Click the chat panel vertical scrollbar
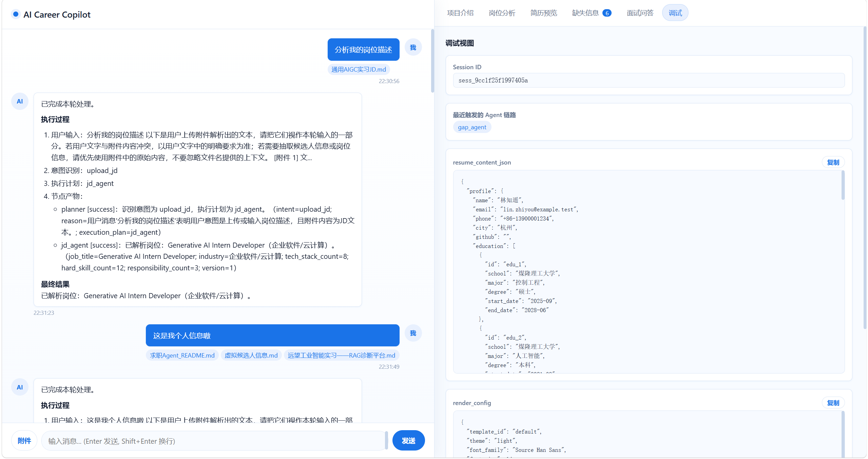This screenshot has height=459, width=868. coord(432,61)
